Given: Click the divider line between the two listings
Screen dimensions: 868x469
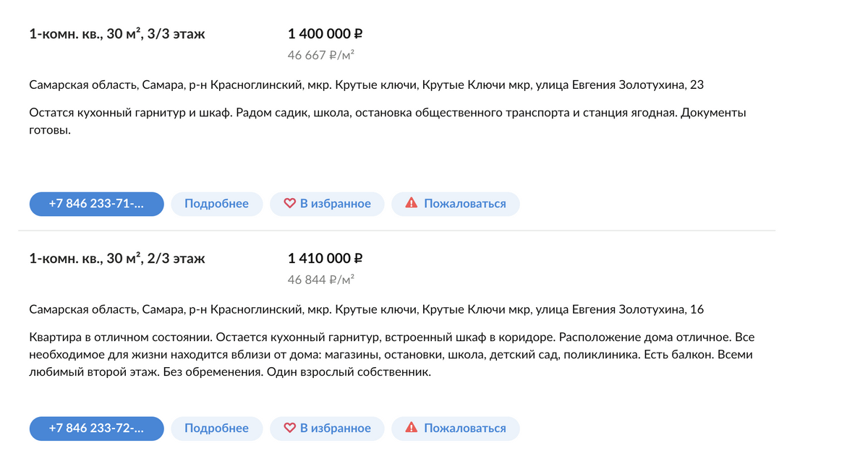Looking at the screenshot, I should coord(396,231).
